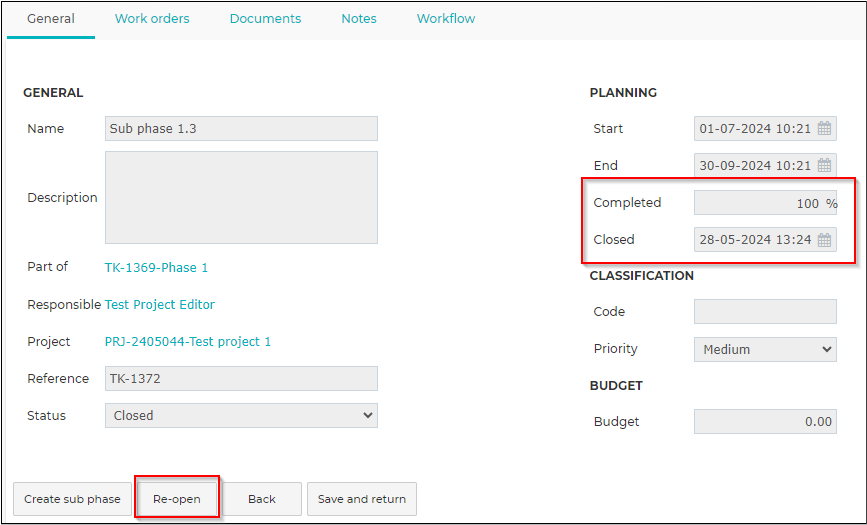Switch to the Notes tab

359,19
